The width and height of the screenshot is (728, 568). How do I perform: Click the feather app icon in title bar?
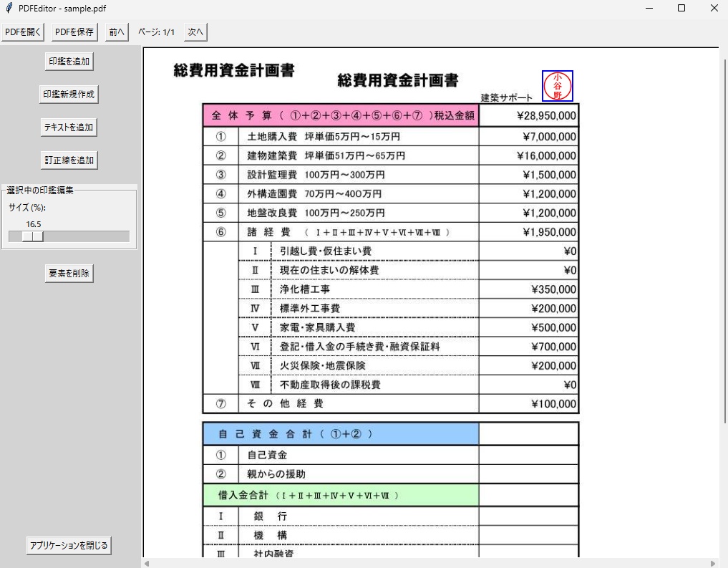tap(8, 8)
